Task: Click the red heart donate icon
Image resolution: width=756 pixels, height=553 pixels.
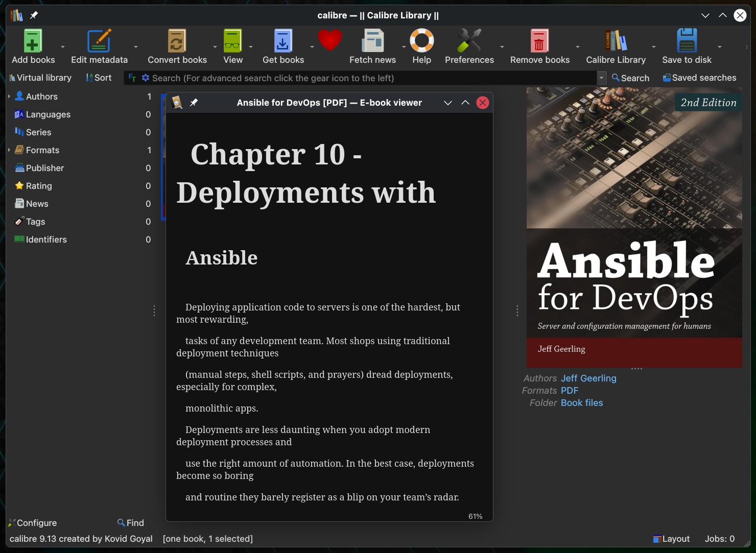Action: (x=329, y=40)
